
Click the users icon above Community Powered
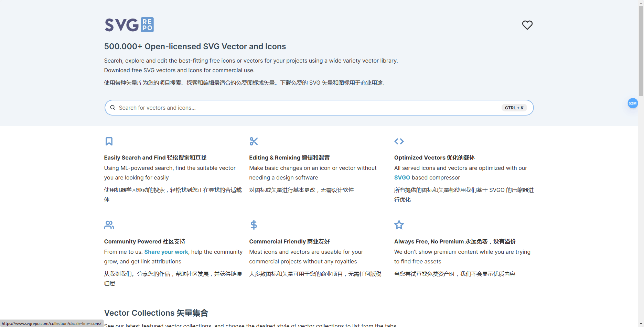[x=109, y=225]
